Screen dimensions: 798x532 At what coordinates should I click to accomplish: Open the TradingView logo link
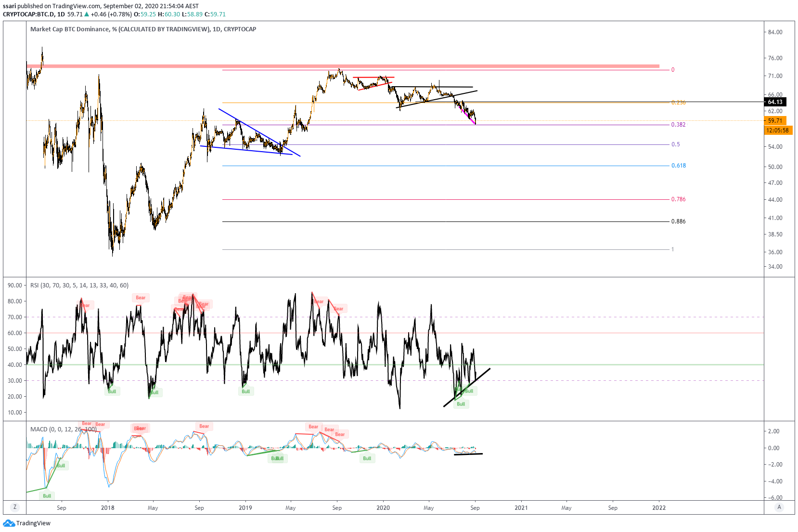coord(27,523)
